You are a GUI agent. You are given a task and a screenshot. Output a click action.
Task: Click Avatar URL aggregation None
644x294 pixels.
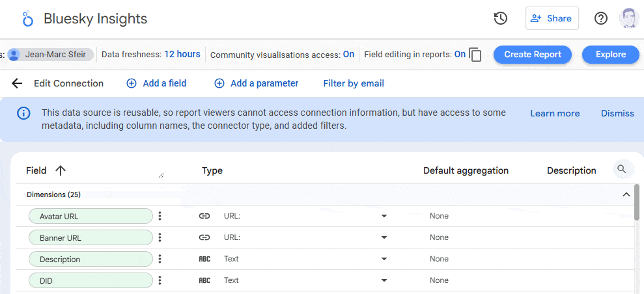tap(439, 216)
